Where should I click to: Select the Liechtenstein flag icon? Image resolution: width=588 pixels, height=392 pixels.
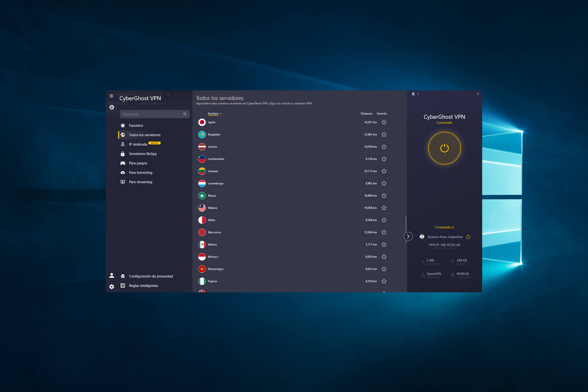click(202, 159)
